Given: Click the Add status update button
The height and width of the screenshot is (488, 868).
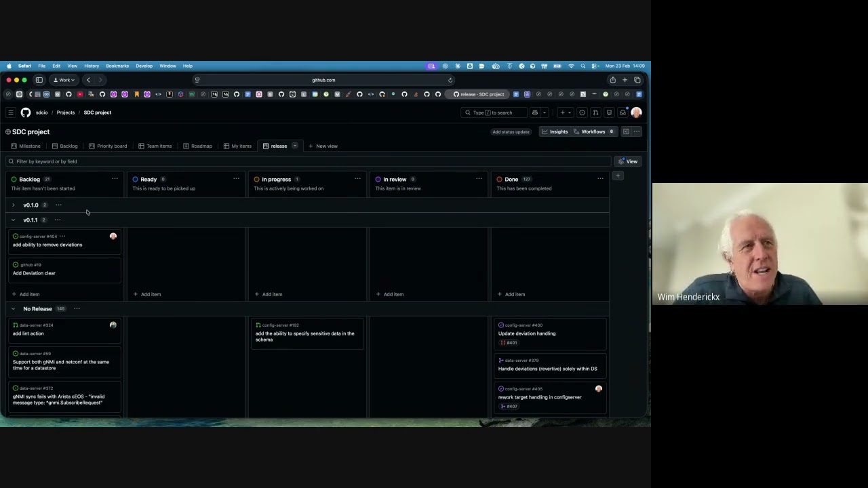Looking at the screenshot, I should 511,131.
